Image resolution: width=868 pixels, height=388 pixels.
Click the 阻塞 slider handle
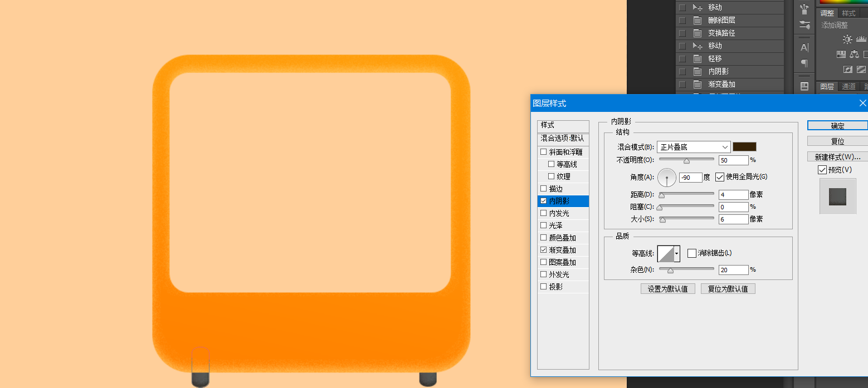(x=660, y=208)
